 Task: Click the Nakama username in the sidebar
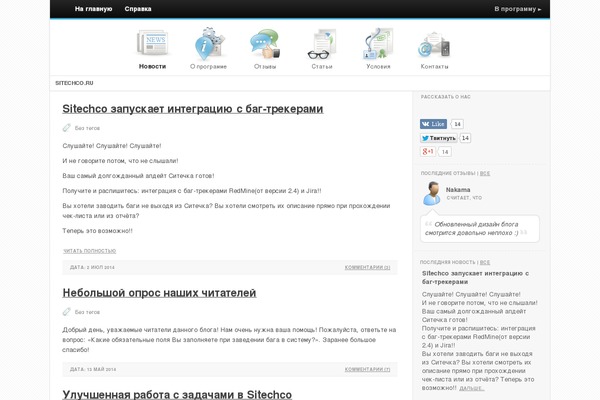[x=458, y=190]
